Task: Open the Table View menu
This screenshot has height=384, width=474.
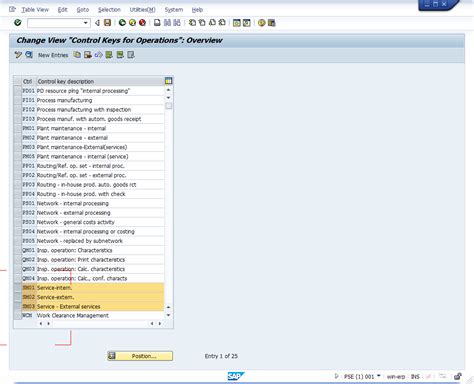Action: (x=35, y=10)
